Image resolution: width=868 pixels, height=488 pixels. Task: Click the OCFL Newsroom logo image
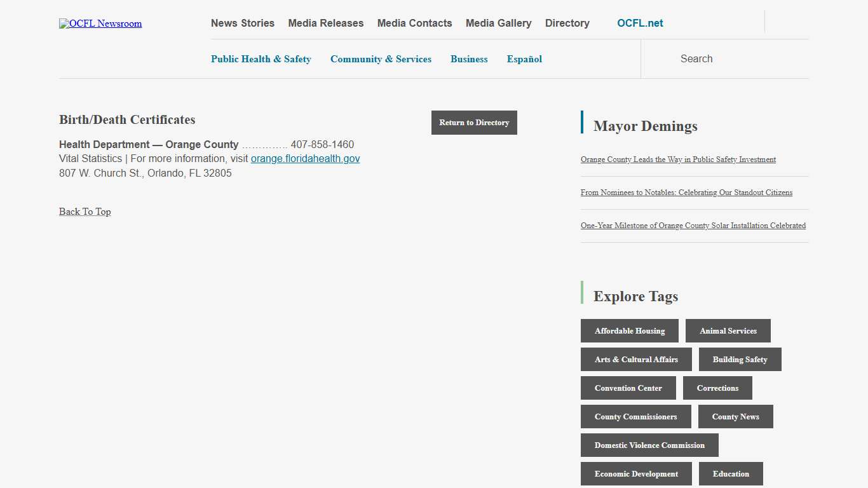(100, 24)
